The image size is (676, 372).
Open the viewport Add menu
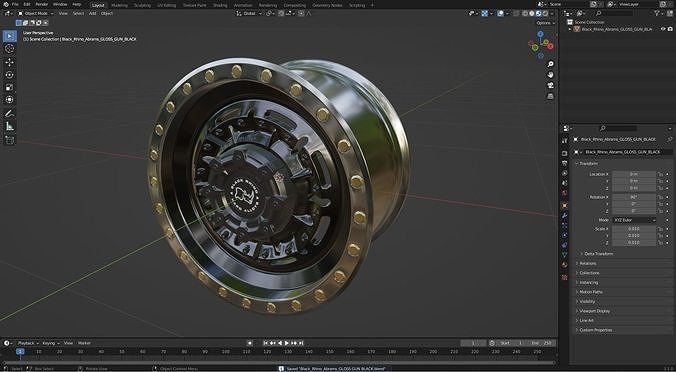coord(93,13)
